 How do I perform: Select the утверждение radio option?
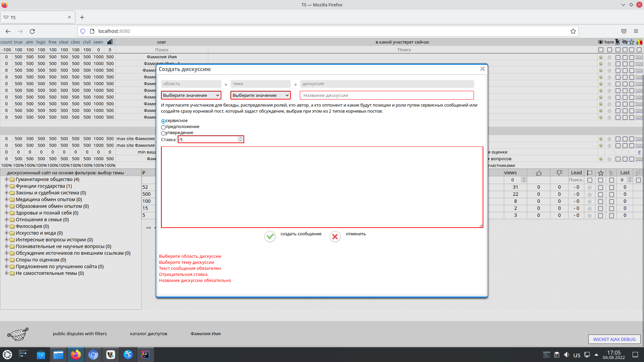[x=163, y=133]
